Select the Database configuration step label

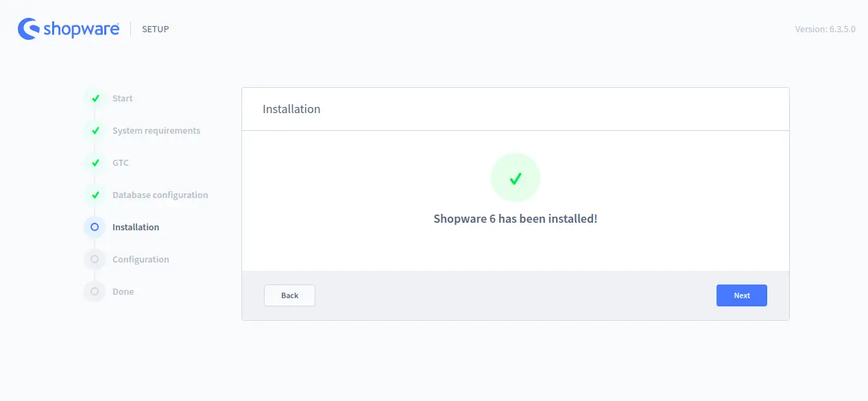coord(160,195)
